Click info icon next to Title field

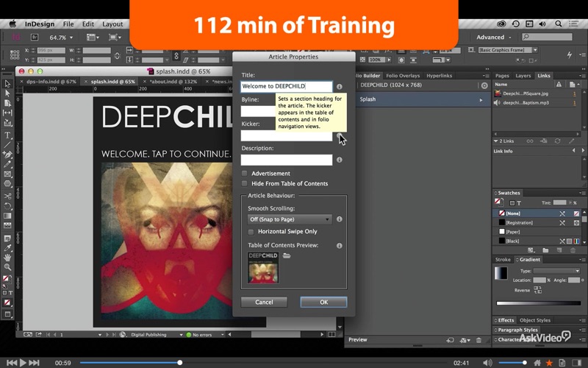[x=340, y=86]
